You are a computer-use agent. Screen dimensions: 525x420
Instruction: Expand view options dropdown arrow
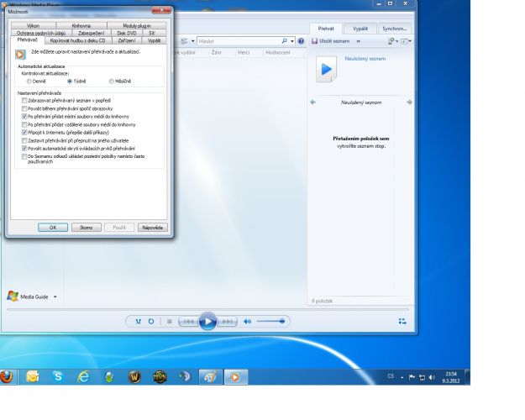coord(193,41)
